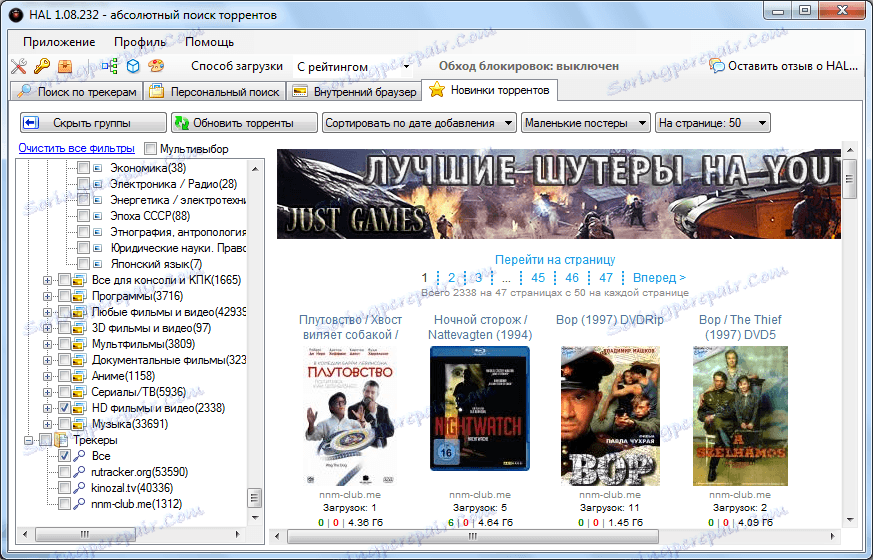
Task: Open the Помощь menu
Action: tap(209, 42)
